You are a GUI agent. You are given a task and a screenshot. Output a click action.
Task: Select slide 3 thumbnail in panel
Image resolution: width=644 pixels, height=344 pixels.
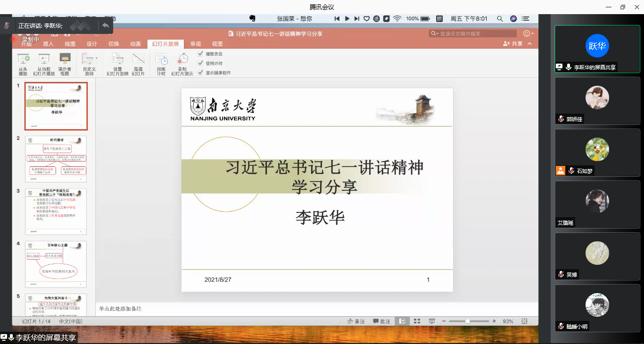click(x=56, y=212)
